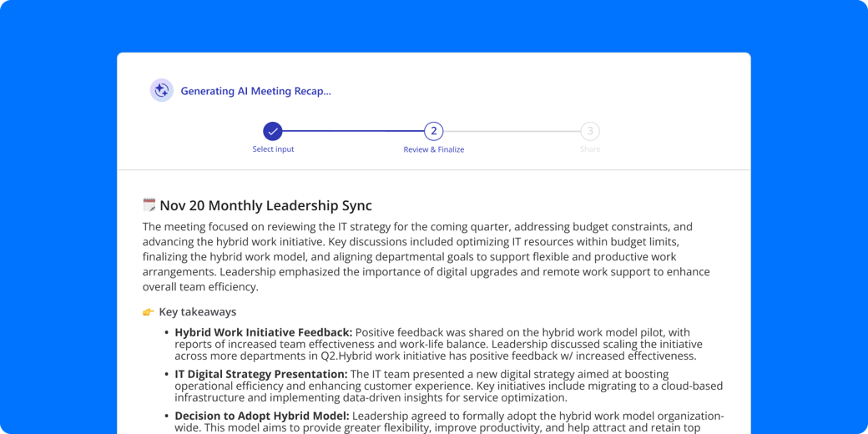Click Hybrid Work Initiative Feedback bullet heading
Image resolution: width=868 pixels, height=434 pixels.
click(264, 332)
